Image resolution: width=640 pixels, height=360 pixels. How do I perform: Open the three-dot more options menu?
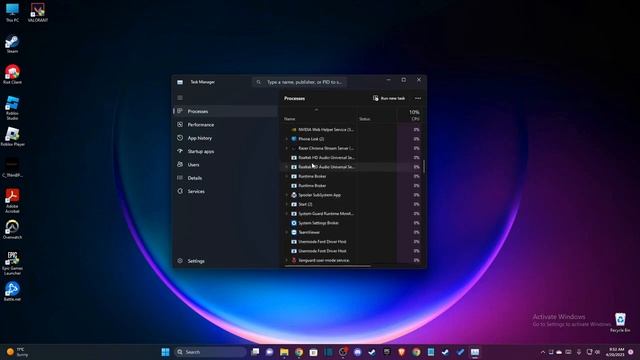418,98
